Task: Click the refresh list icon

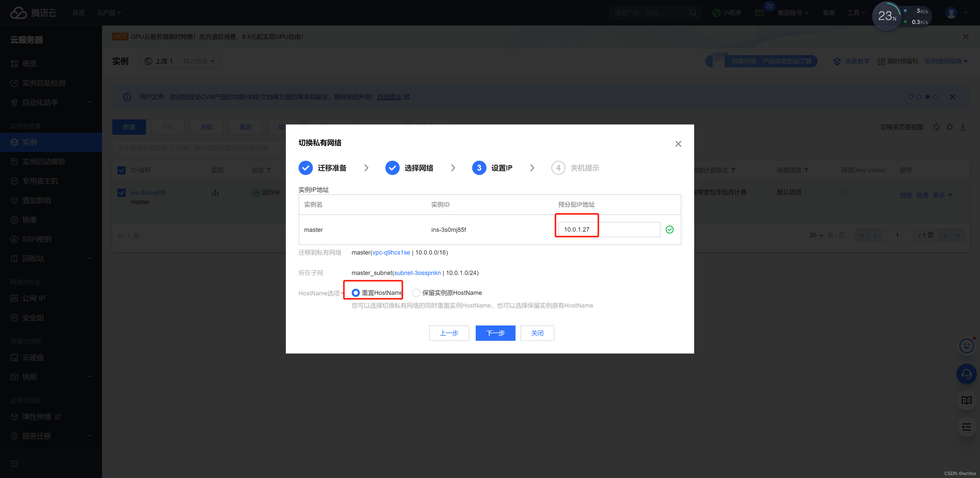Action: pyautogui.click(x=937, y=127)
